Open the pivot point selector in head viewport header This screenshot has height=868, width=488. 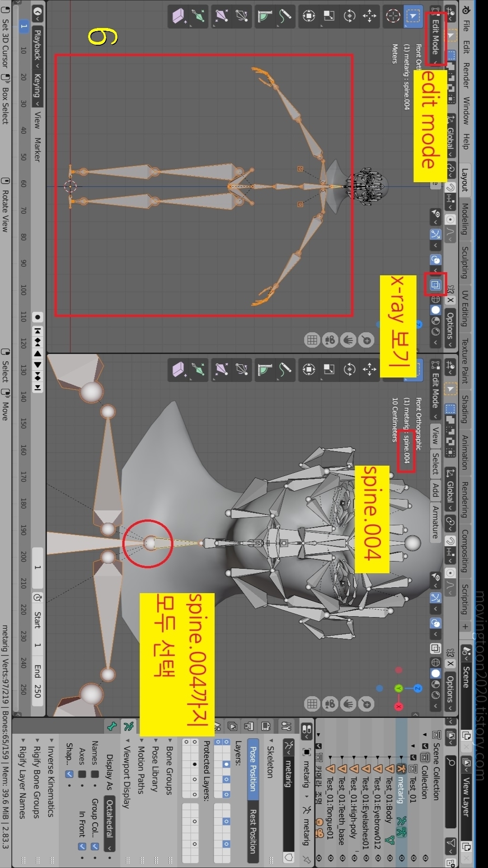450,523
